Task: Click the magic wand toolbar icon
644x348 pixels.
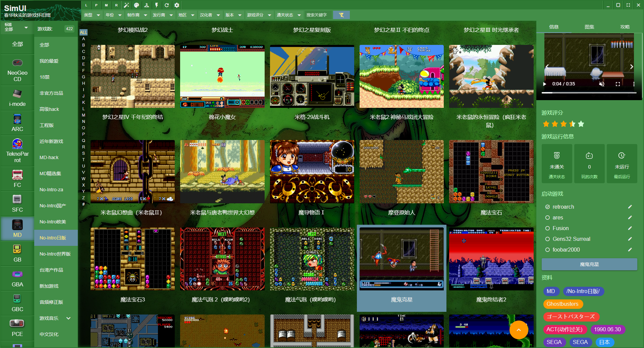Action: tap(126, 5)
